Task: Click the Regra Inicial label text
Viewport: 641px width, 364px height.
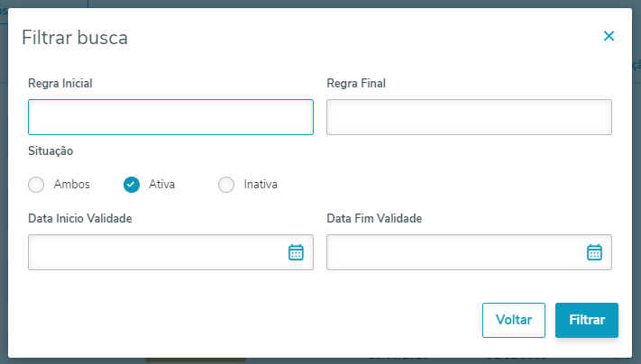Action: (x=60, y=83)
